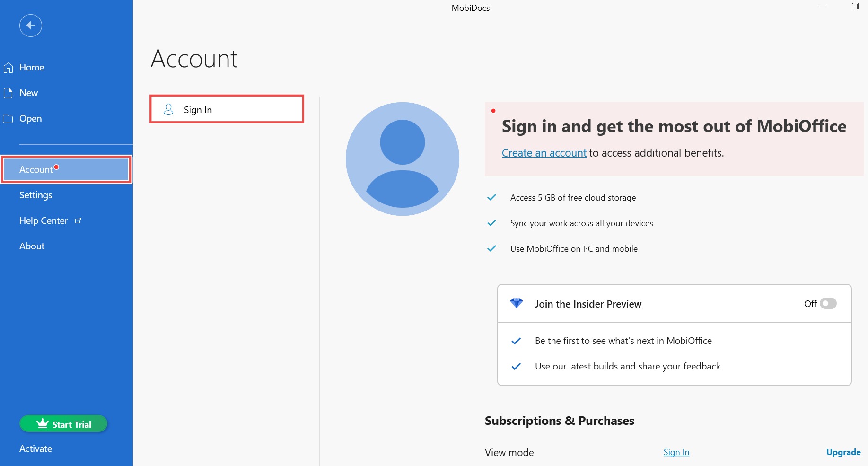Click the large profile avatar picture
The height and width of the screenshot is (466, 868).
(x=403, y=159)
